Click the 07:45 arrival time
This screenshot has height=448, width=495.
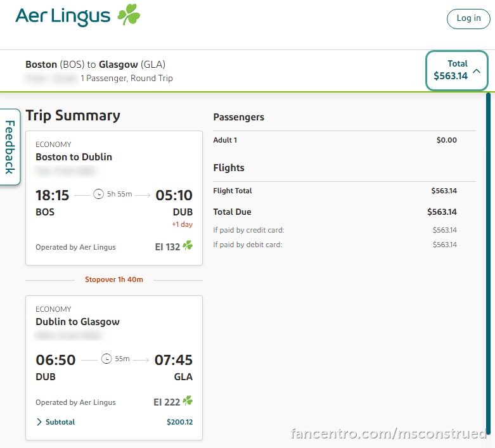pos(173,360)
